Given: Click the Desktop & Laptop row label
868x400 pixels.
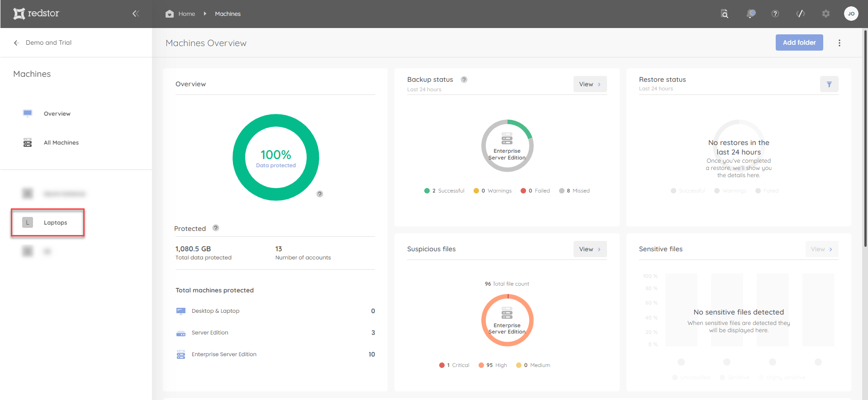Looking at the screenshot, I should [x=215, y=311].
